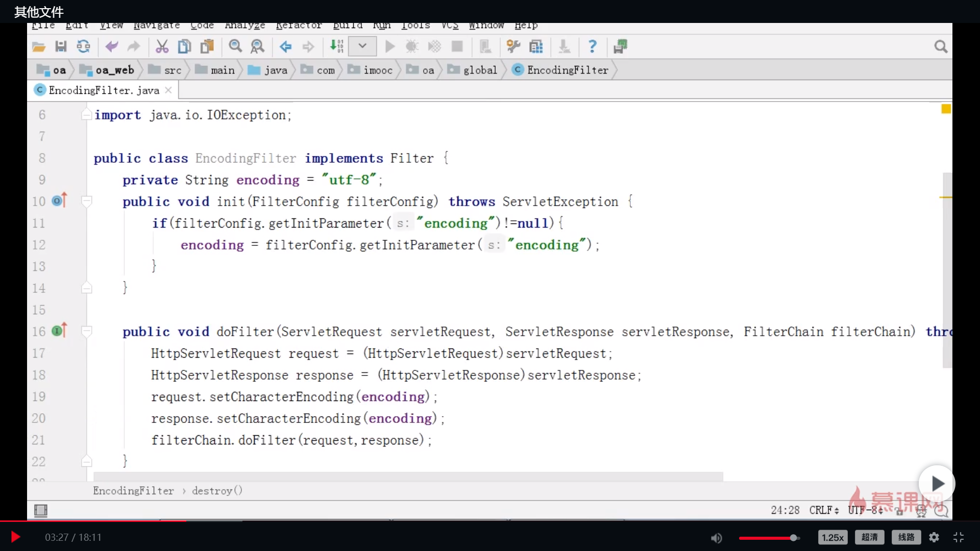Click the Undo arrow icon
Screen dimensions: 980x551
(112, 47)
